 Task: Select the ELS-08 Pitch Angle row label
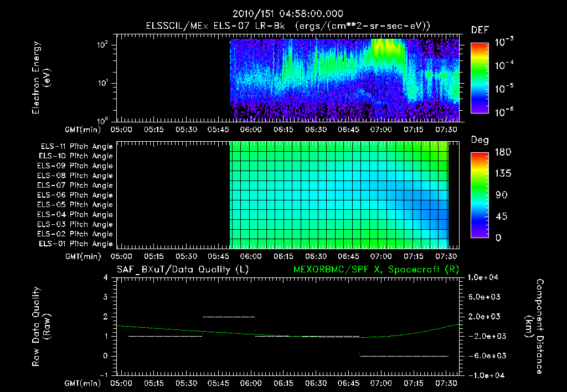click(x=75, y=176)
